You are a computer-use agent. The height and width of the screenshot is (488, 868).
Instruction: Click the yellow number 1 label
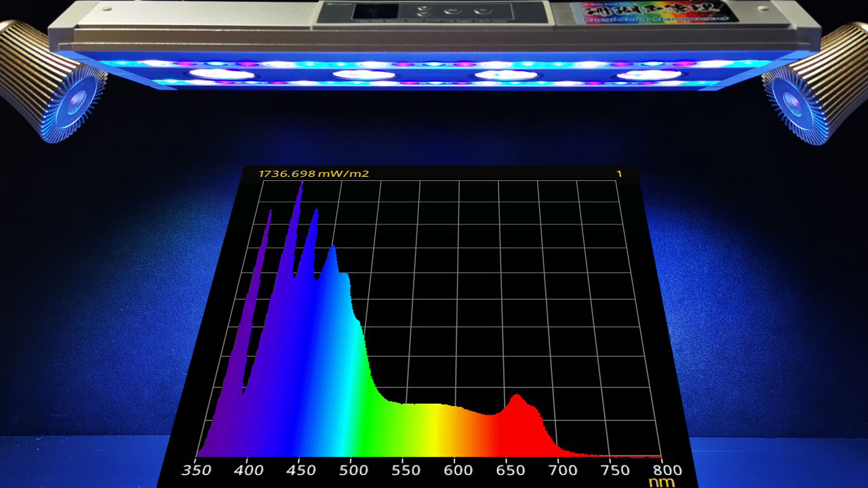pyautogui.click(x=619, y=174)
